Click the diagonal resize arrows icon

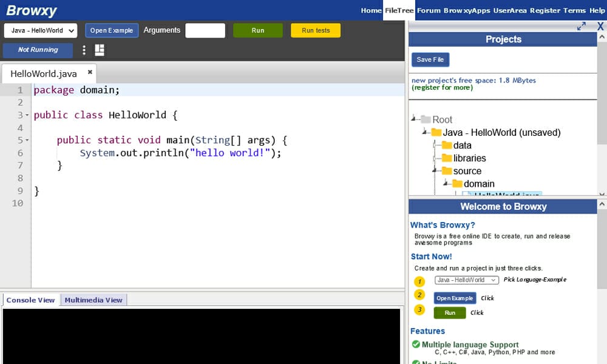click(582, 26)
